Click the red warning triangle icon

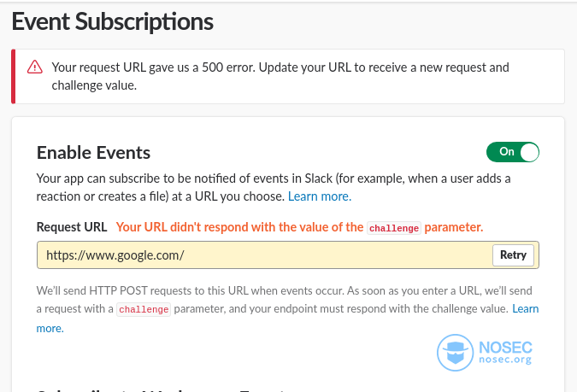[x=35, y=67]
